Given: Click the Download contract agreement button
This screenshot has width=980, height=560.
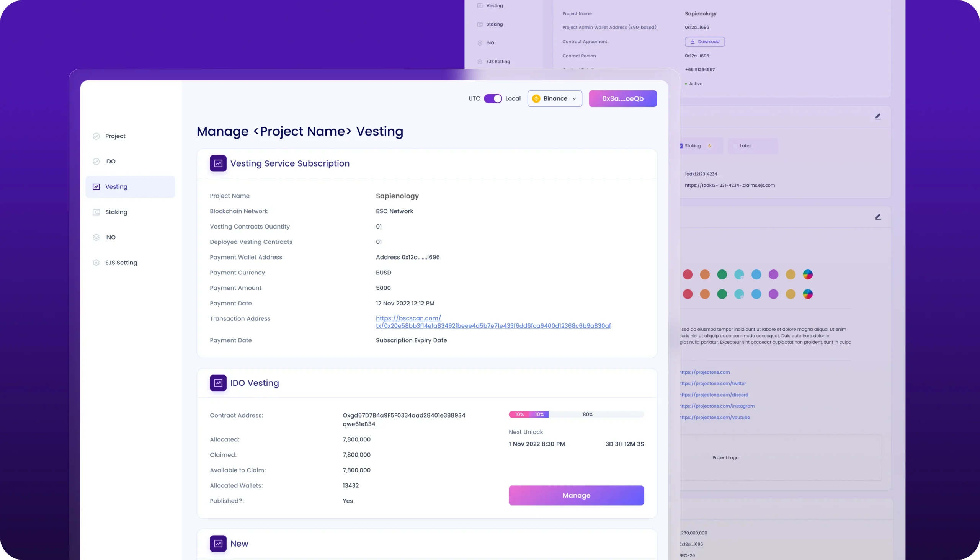Looking at the screenshot, I should pyautogui.click(x=704, y=42).
